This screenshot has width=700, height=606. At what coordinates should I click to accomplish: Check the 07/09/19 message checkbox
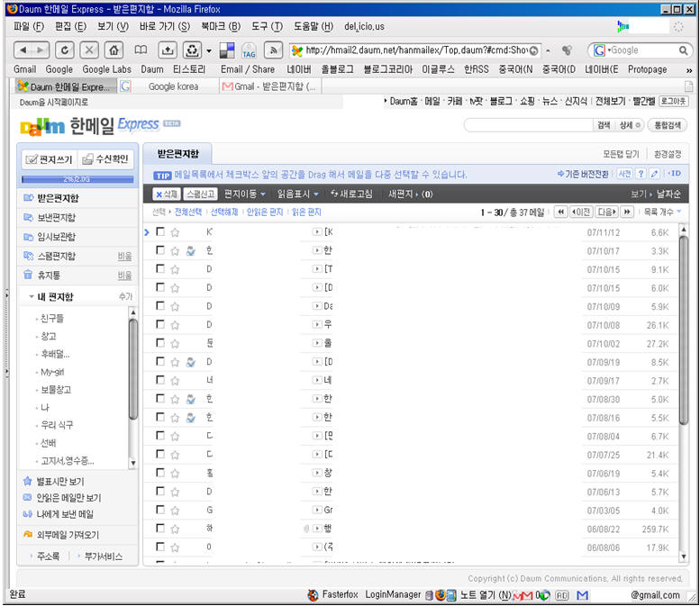pos(160,361)
